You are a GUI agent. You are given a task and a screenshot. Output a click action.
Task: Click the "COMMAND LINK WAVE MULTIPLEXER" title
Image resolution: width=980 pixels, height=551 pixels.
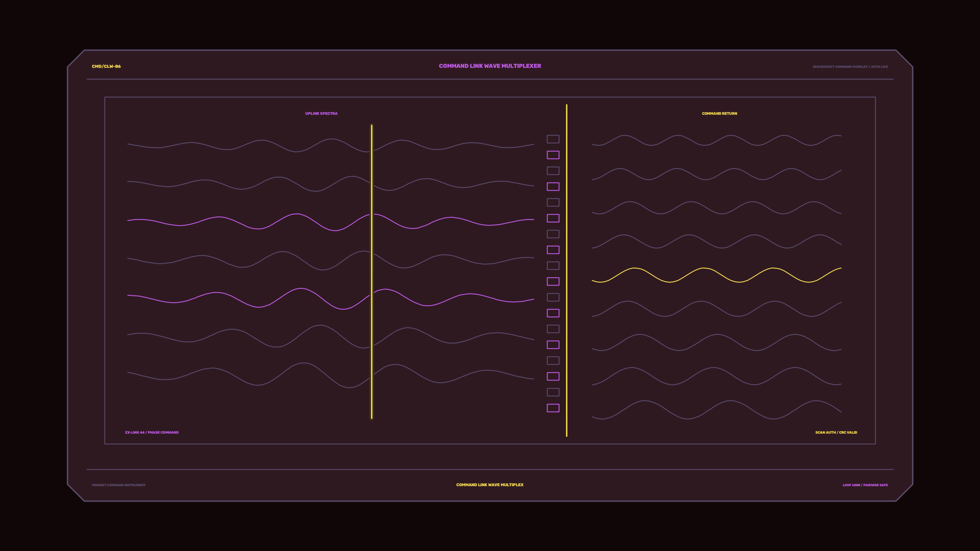pyautogui.click(x=490, y=66)
